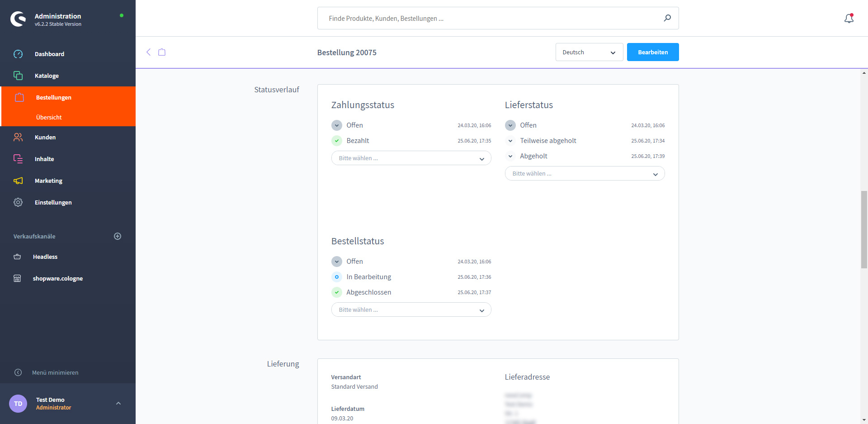
Task: Click the Marketing megaphone icon
Action: pyautogui.click(x=18, y=181)
